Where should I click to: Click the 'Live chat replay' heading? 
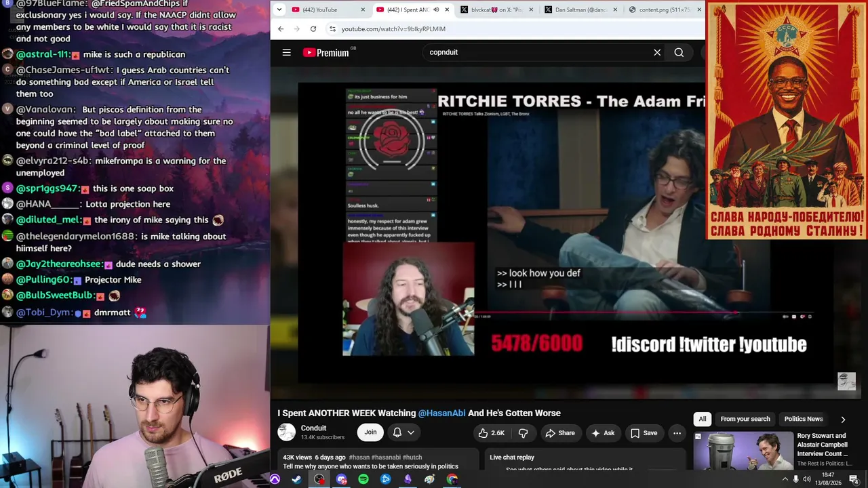coord(512,457)
